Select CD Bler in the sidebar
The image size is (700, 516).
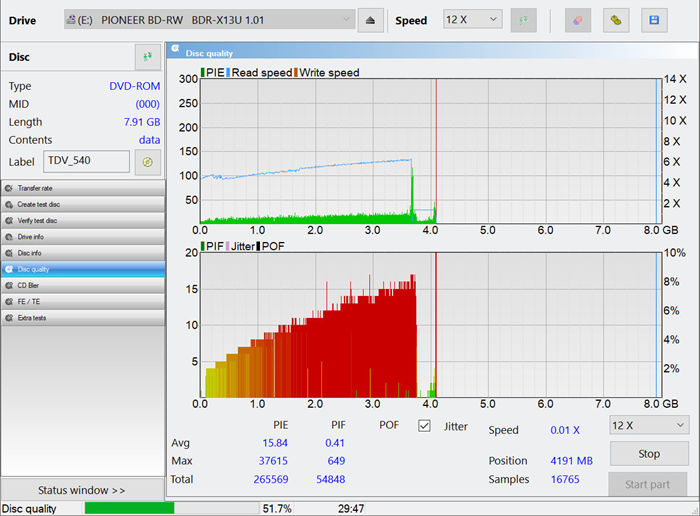click(x=83, y=285)
